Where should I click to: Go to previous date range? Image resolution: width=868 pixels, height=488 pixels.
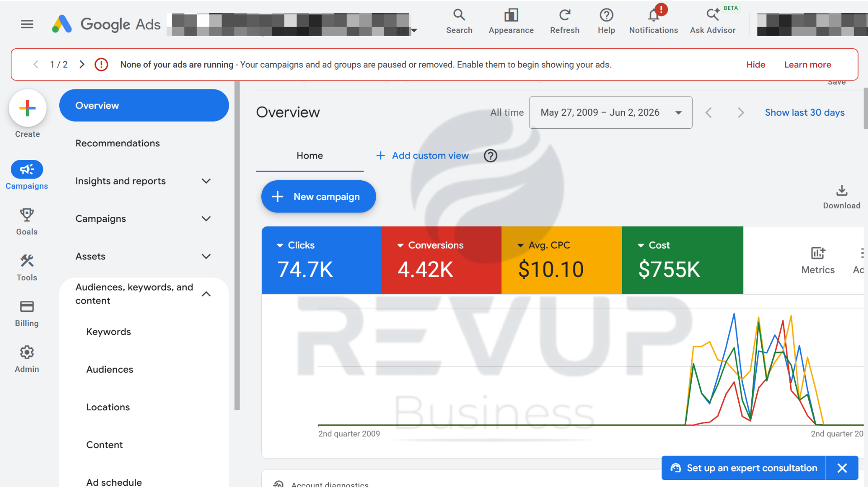point(708,113)
